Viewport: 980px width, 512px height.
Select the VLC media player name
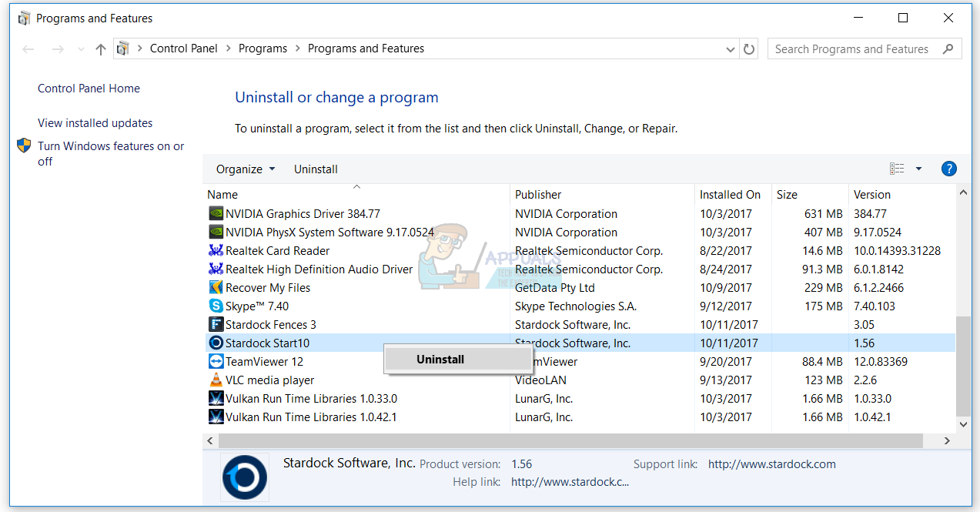[x=269, y=380]
